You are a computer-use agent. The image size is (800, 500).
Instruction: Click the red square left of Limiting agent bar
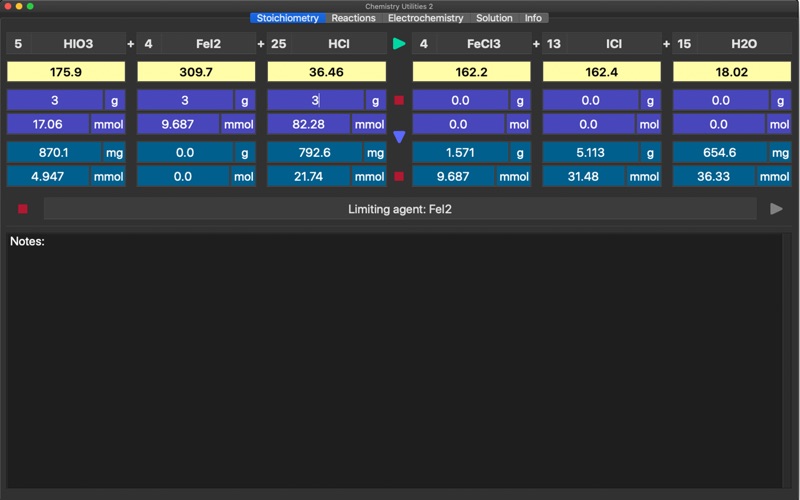tap(22, 209)
